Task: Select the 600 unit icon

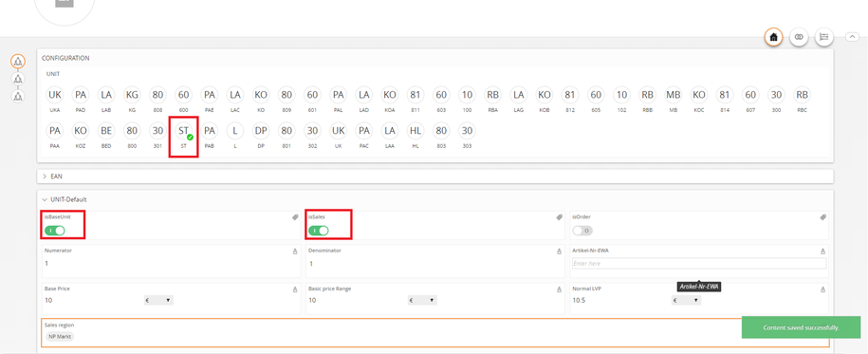Action: click(x=184, y=95)
